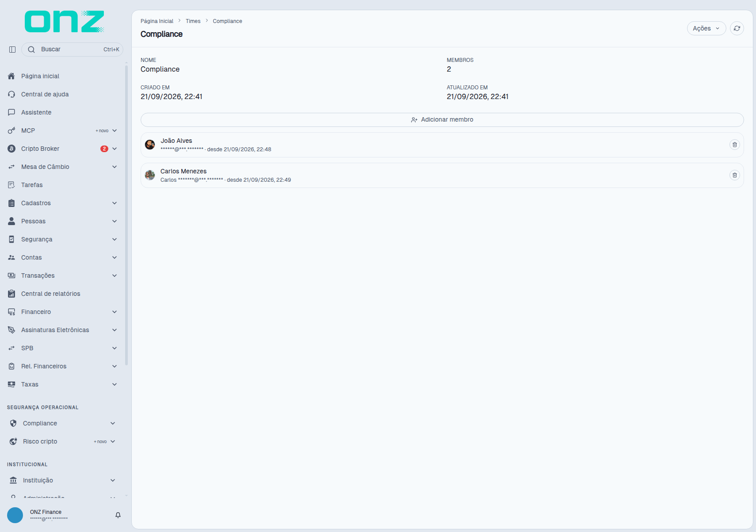Click João Alves avatar
Viewport: 756px width, 532px height.
[x=150, y=145]
